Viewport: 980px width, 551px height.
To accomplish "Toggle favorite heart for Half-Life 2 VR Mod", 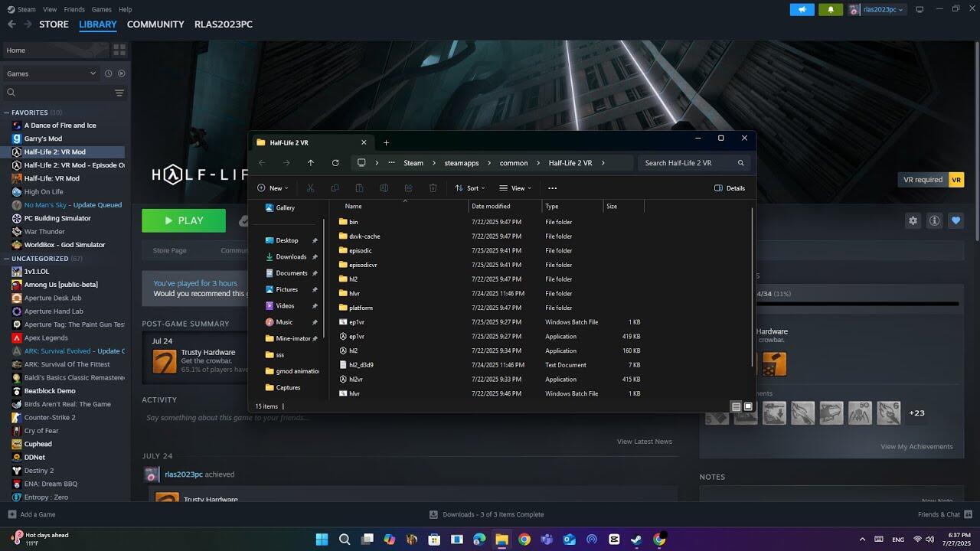I will pos(955,220).
